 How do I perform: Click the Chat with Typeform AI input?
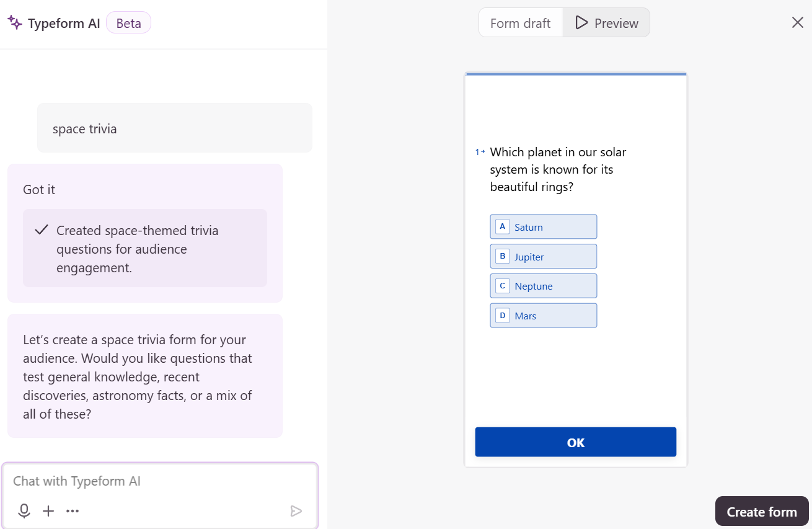[x=160, y=481]
